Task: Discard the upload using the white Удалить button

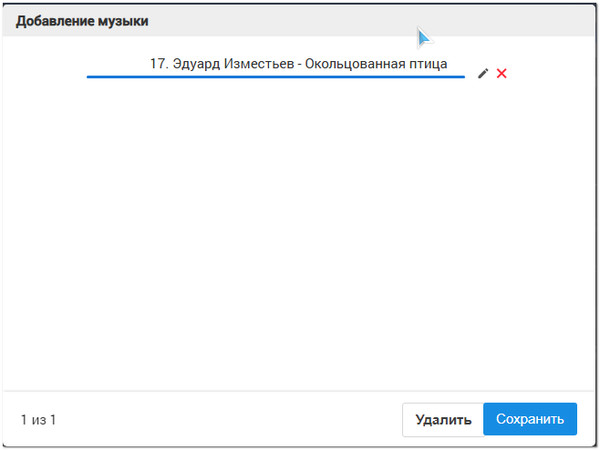Action: pos(443,420)
